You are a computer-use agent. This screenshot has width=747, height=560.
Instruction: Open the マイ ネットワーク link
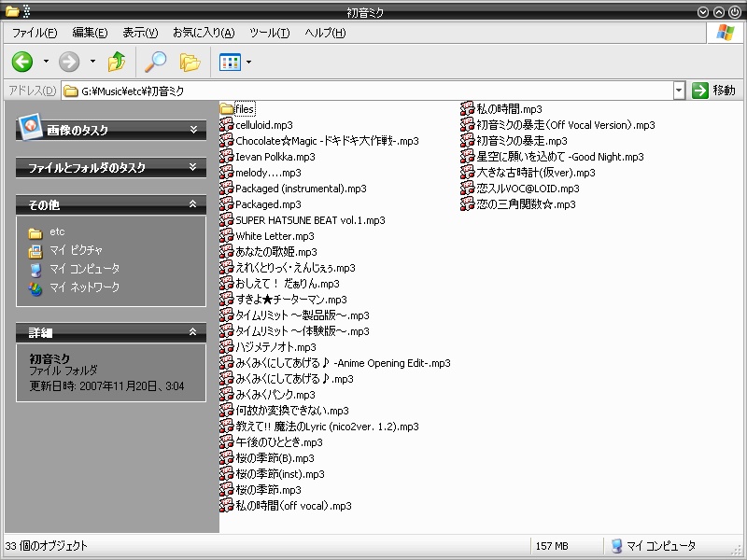tap(84, 287)
